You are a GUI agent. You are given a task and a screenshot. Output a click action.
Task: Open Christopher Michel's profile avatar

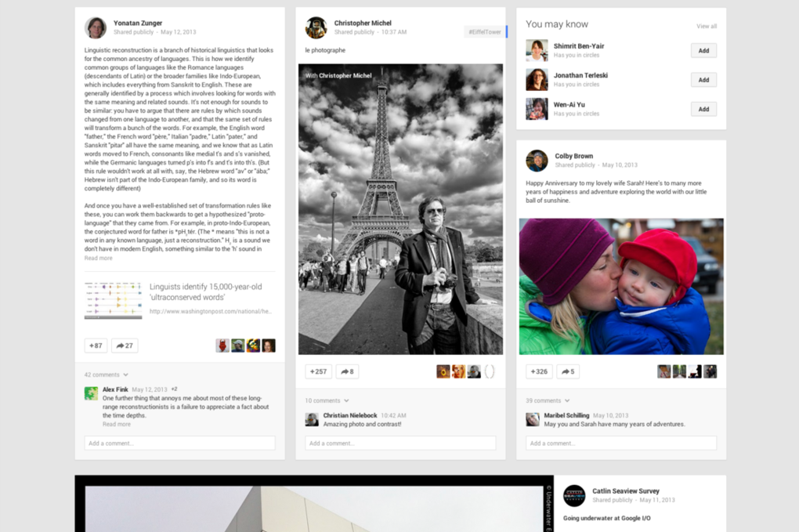[316, 27]
